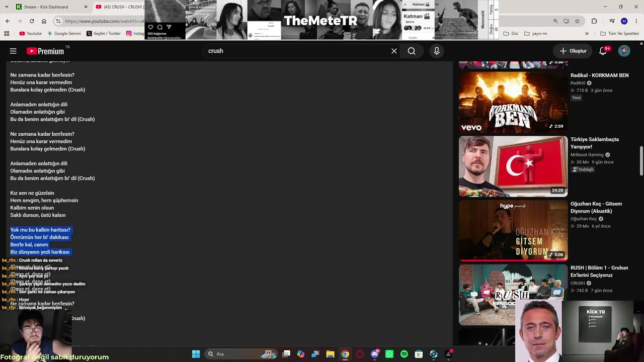Open the media controls icon
The height and width of the screenshot is (362, 644).
click(612, 21)
